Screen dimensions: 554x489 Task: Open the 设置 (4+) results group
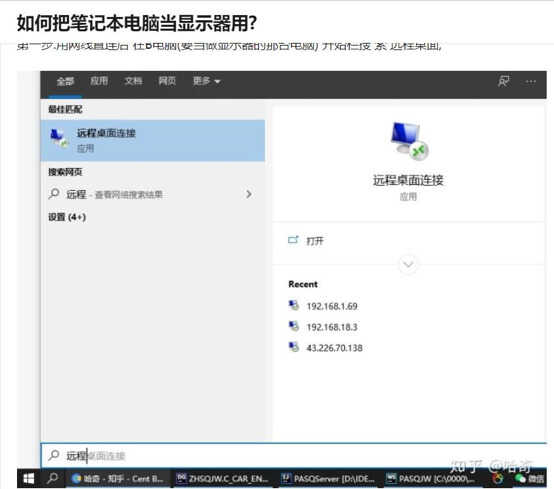click(67, 217)
